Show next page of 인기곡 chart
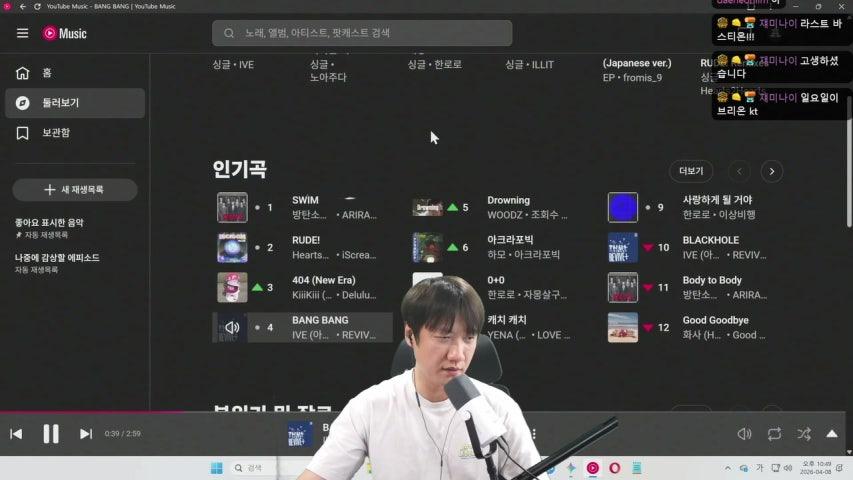Screen dimensions: 853x480 772,171
